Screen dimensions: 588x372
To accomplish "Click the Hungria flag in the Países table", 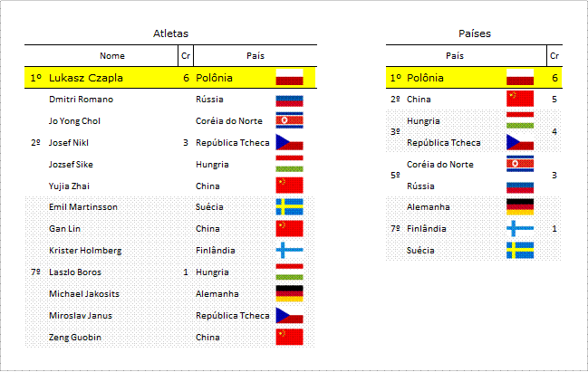I will tap(520, 120).
